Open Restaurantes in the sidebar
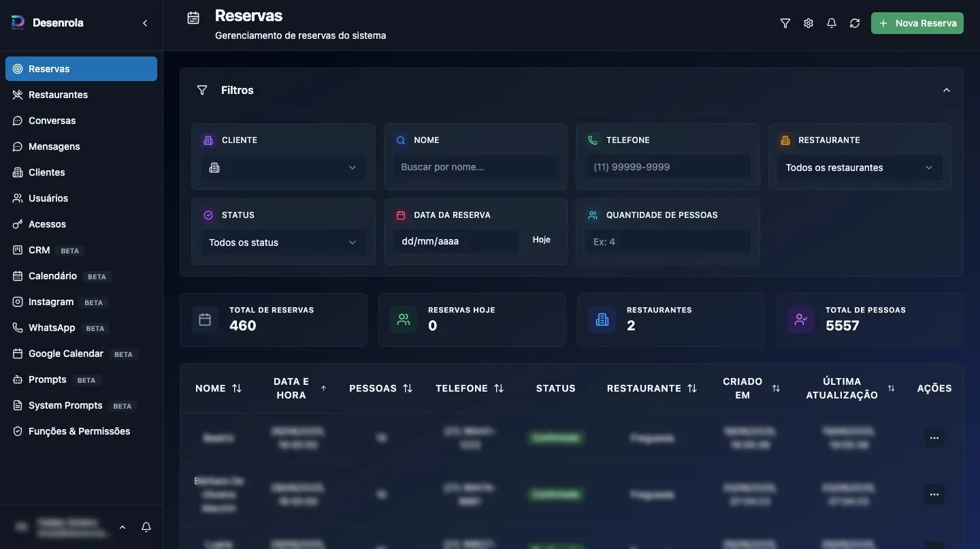Viewport: 980px width, 549px height. coord(58,95)
